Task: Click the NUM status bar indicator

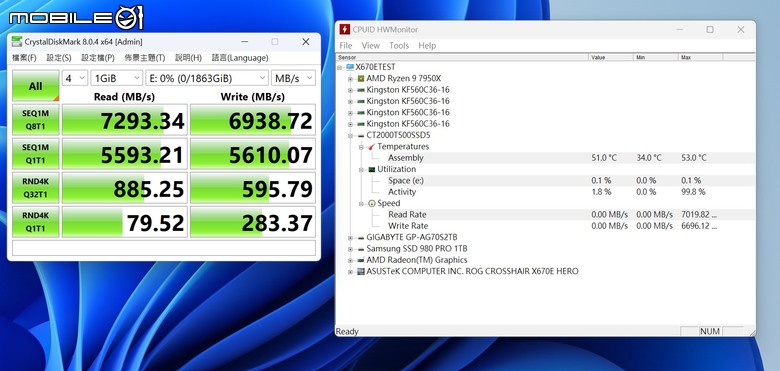Action: pos(710,331)
